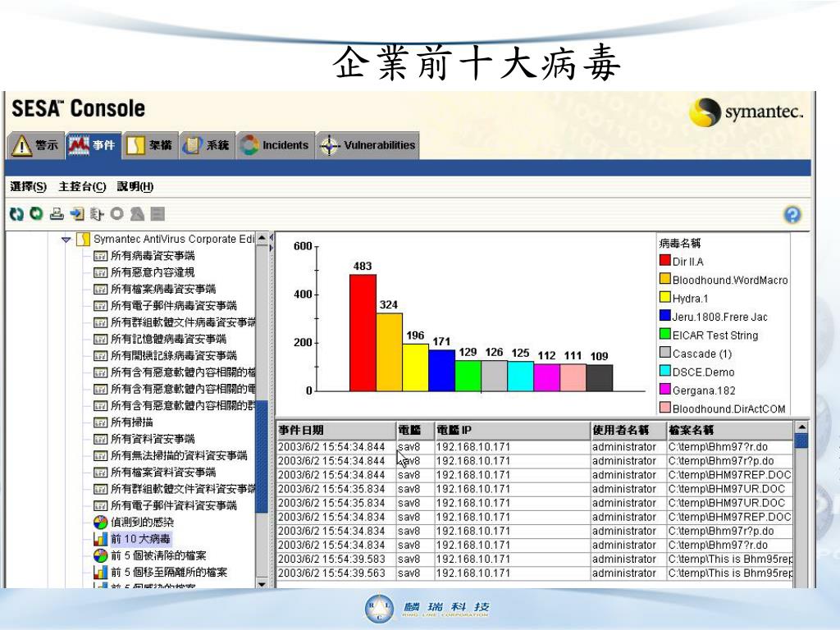Click the orange bar labeled 324

tap(389, 352)
